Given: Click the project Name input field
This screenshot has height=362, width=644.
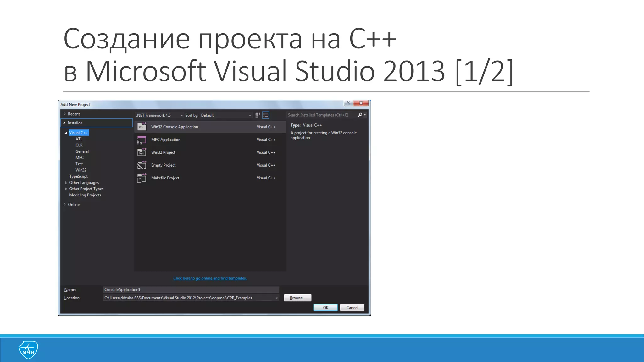Looking at the screenshot, I should pos(191,290).
